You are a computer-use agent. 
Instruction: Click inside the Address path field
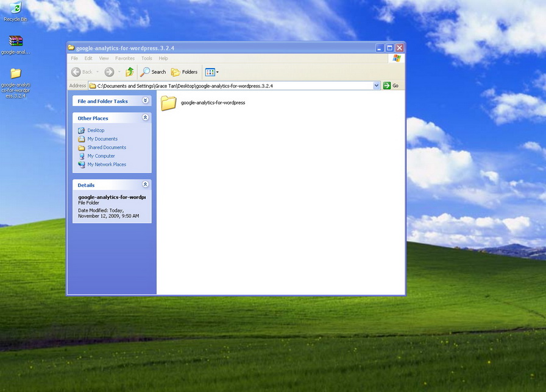pos(231,86)
